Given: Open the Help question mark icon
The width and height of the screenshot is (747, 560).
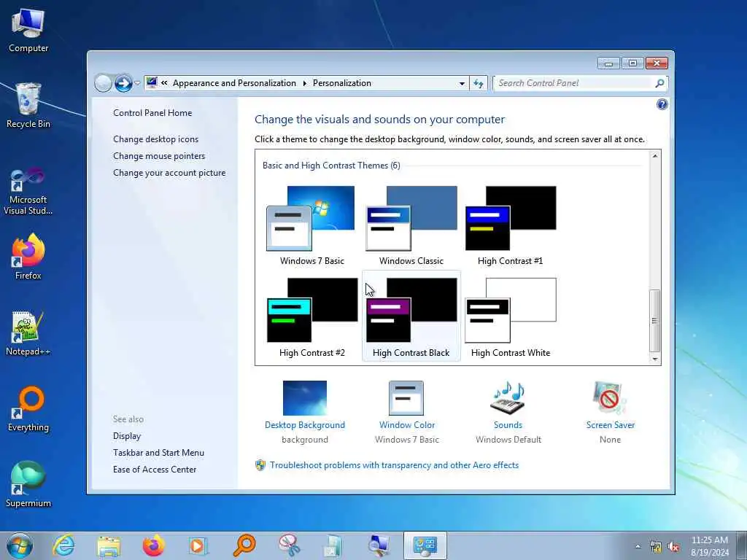Looking at the screenshot, I should 662,104.
